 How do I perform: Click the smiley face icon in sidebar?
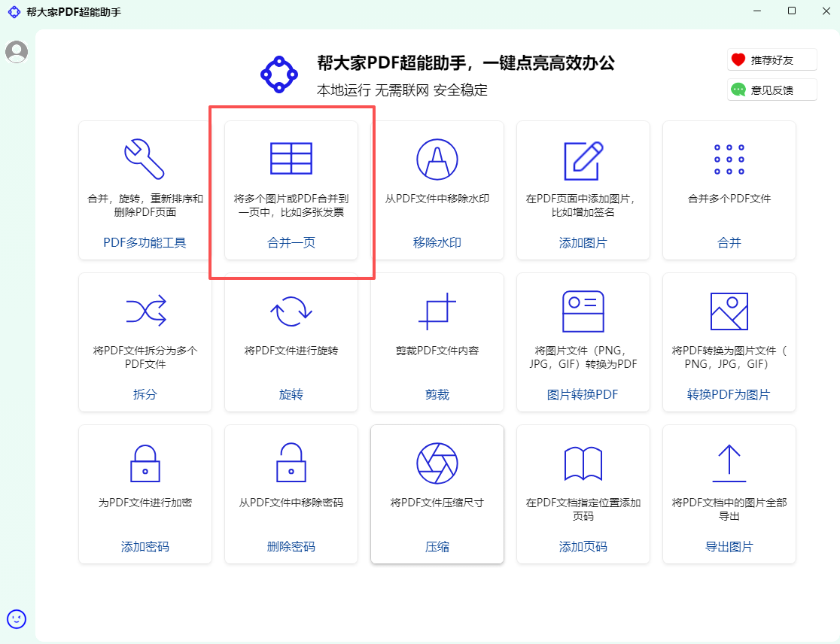pyautogui.click(x=17, y=618)
